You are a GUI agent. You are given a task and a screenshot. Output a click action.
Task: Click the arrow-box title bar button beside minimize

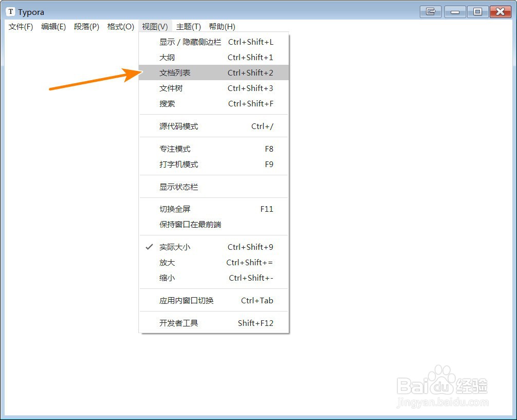[x=431, y=12]
